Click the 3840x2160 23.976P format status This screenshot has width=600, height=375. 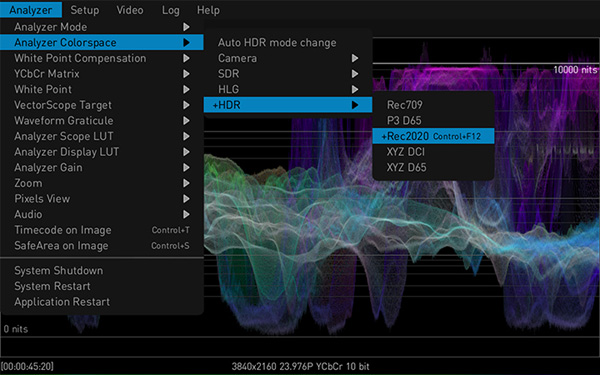point(301,366)
